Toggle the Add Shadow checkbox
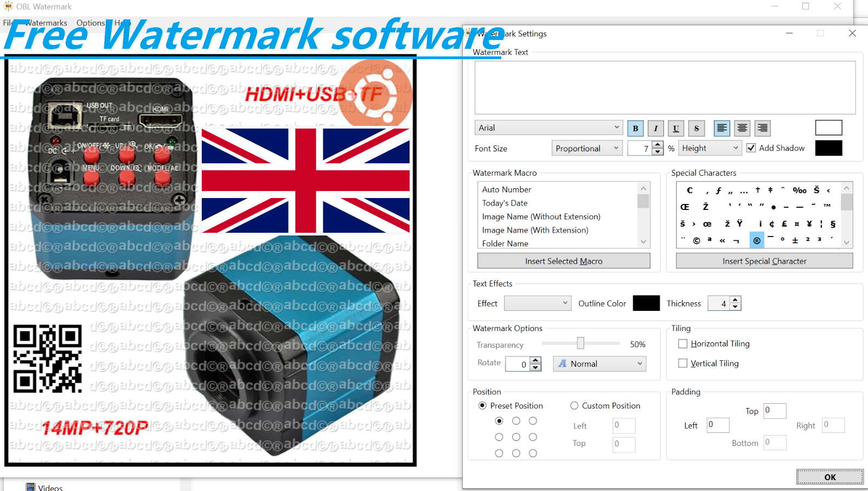Image resolution: width=868 pixels, height=491 pixels. (751, 148)
